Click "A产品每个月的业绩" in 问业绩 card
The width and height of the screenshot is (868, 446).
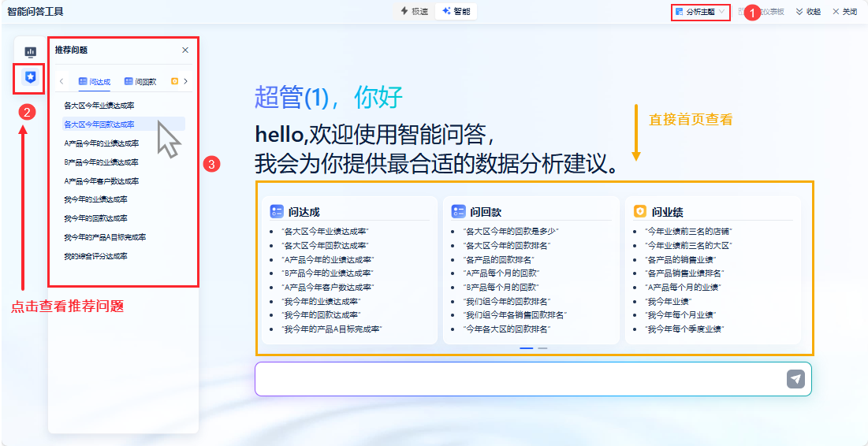(683, 287)
